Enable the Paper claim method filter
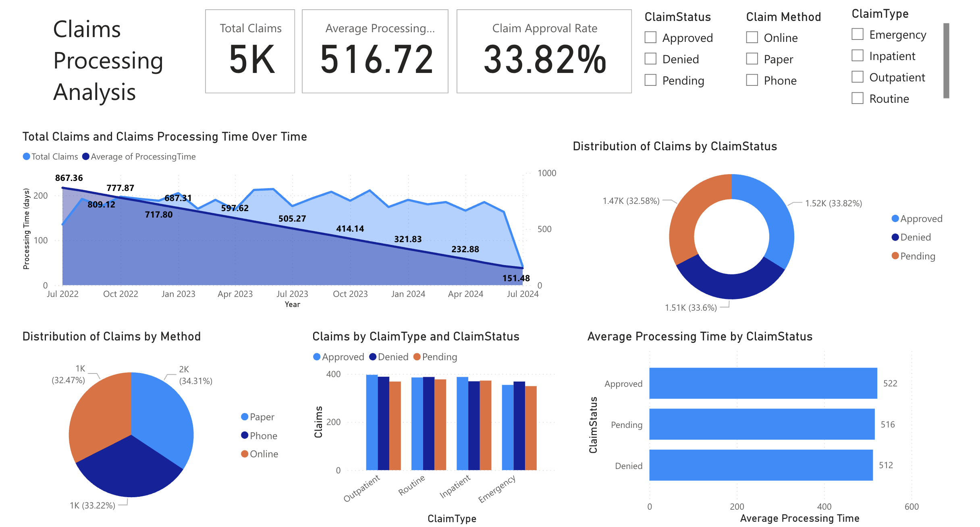Viewport: 980px width, 527px height. point(752,59)
